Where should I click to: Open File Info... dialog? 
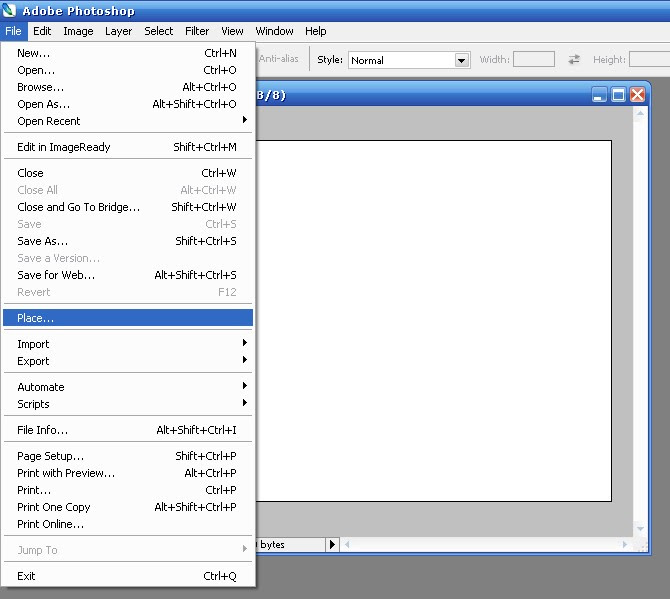[128, 430]
